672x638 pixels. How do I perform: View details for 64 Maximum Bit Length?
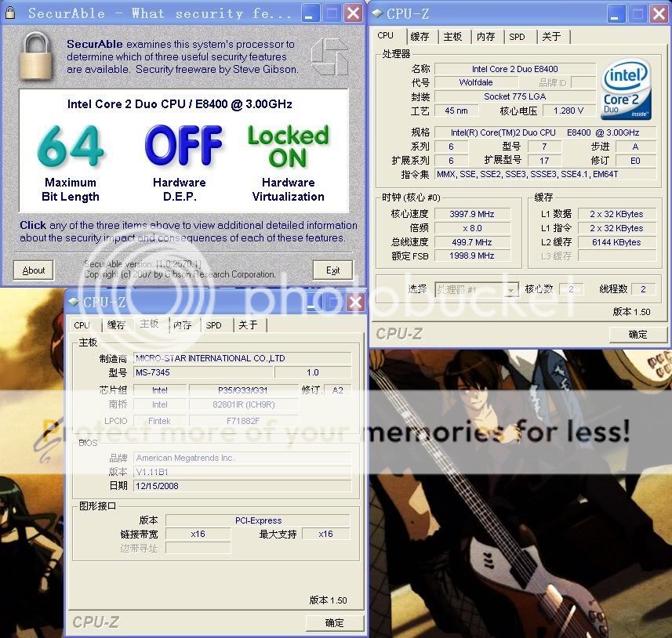click(x=71, y=163)
